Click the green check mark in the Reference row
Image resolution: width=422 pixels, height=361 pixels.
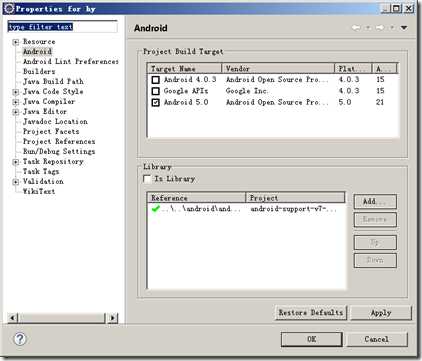(x=155, y=209)
